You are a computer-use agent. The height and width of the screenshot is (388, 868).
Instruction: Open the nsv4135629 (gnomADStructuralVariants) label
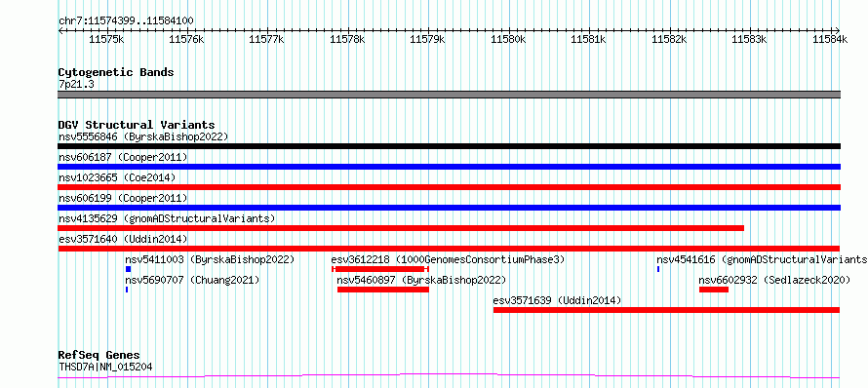pyautogui.click(x=167, y=218)
